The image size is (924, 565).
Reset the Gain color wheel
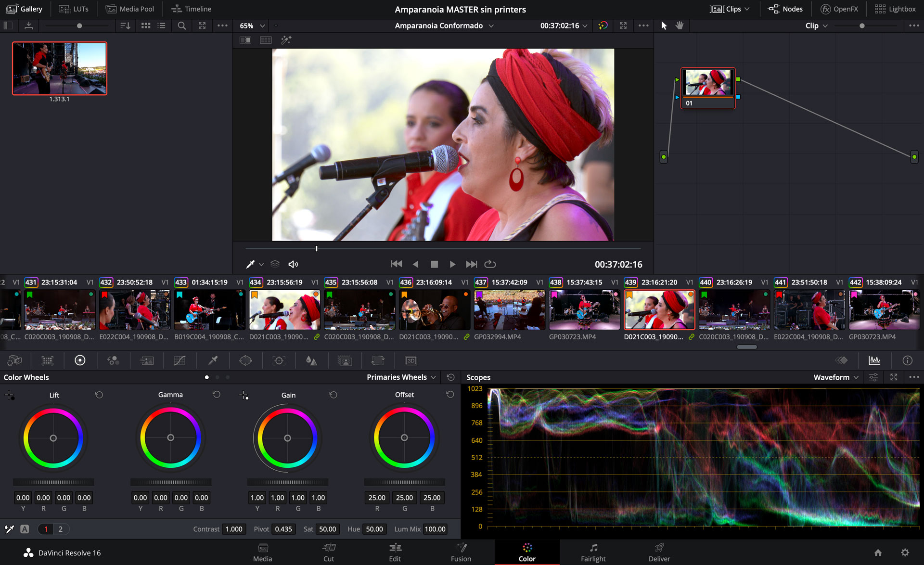pos(333,395)
